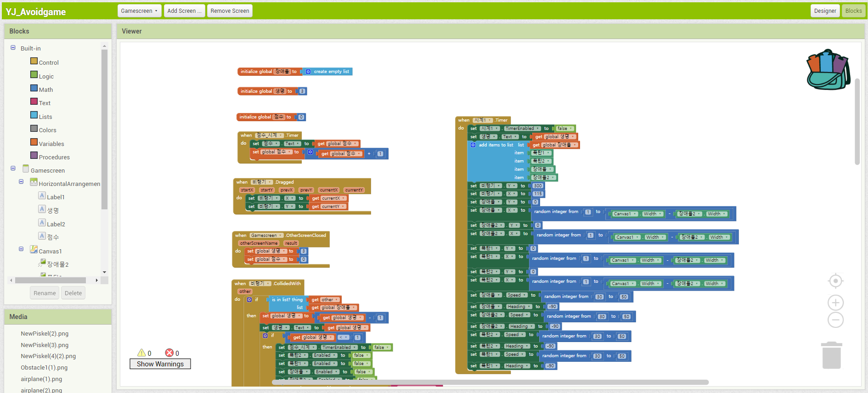Switch to the Designer view
Viewport: 868px width, 393px height.
[825, 11]
